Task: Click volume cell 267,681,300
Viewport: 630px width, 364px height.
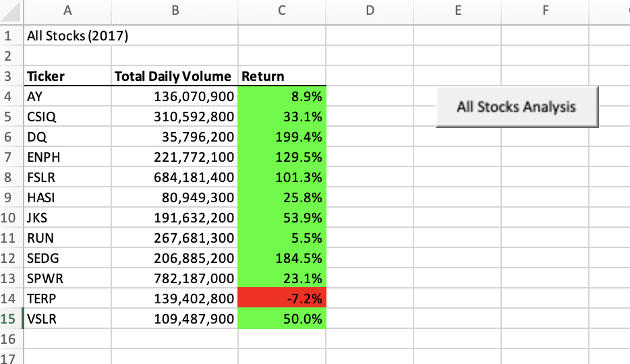Action: (175, 238)
